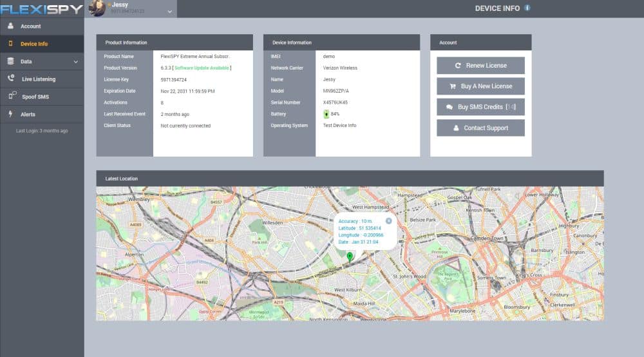
Task: Click the Wembley label on map
Action: click(139, 199)
